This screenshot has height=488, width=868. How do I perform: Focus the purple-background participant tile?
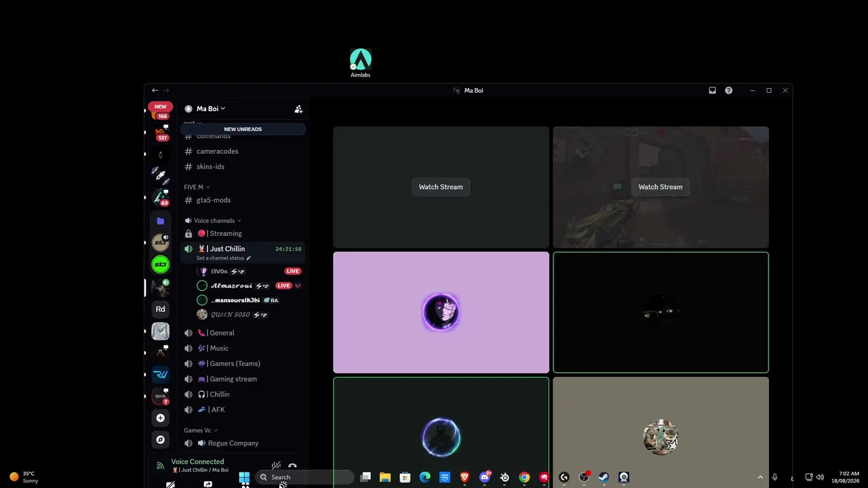click(441, 312)
